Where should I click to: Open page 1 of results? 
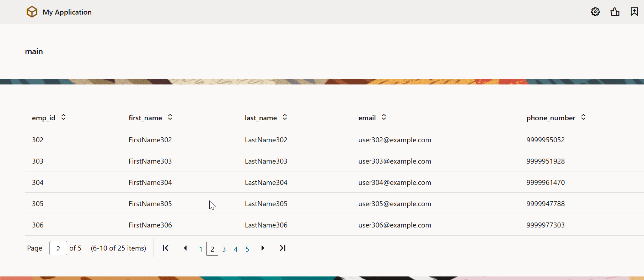(201, 249)
